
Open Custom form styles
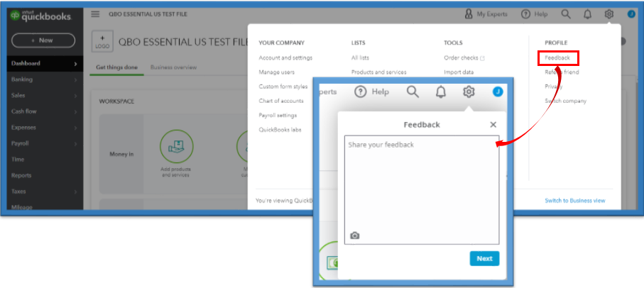click(283, 87)
